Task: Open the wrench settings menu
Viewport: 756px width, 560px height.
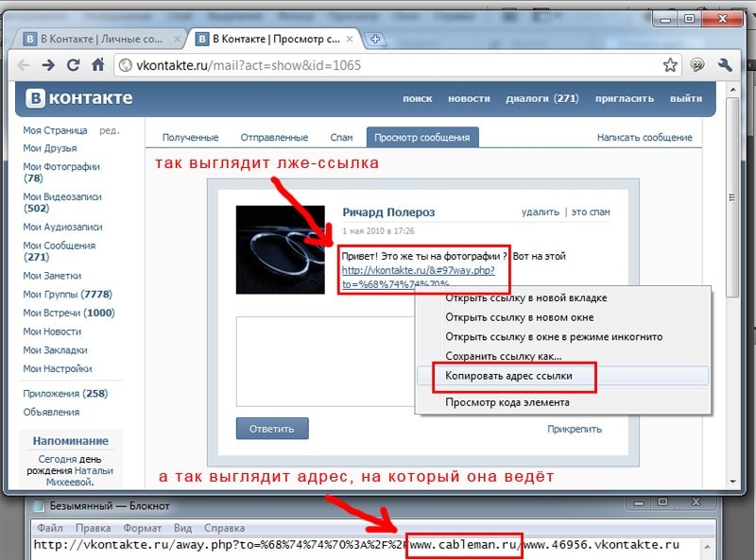Action: pyautogui.click(x=725, y=65)
